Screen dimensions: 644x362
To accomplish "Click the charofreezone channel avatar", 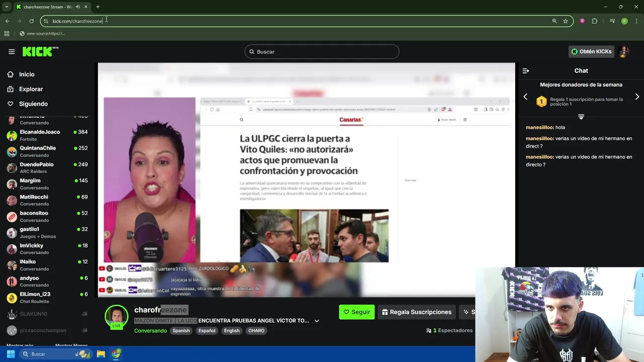I will coord(116,317).
